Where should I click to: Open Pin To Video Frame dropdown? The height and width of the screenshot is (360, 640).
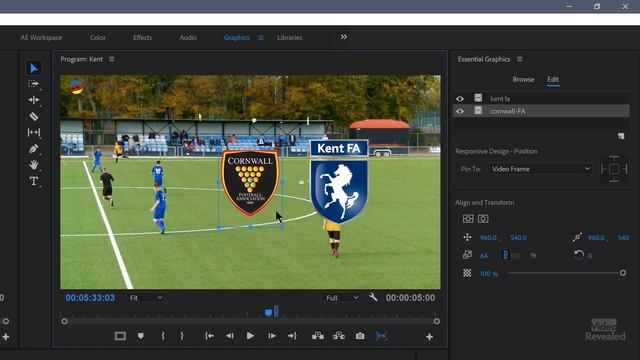(540, 169)
